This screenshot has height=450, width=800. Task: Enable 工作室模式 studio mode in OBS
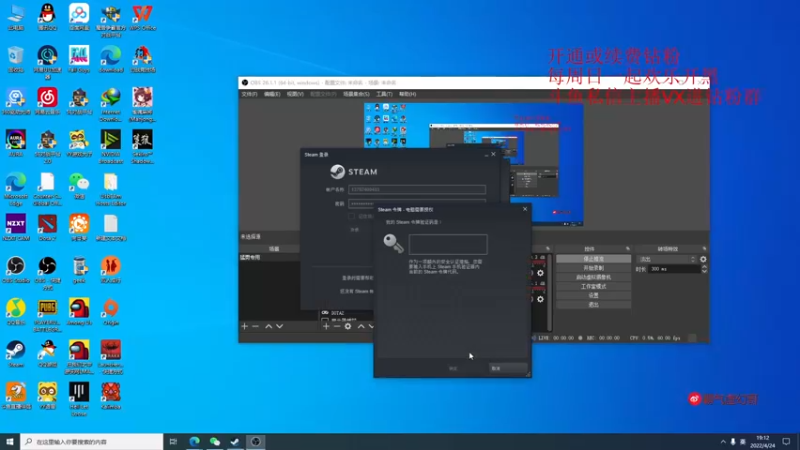point(593,286)
